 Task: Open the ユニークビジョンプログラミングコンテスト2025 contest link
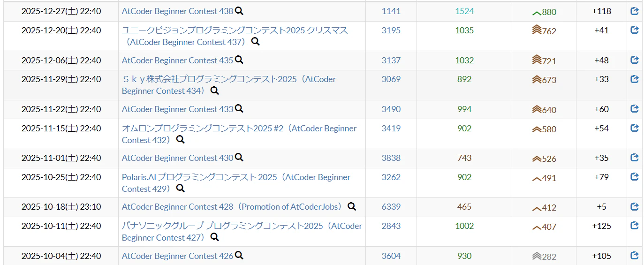tap(235, 36)
